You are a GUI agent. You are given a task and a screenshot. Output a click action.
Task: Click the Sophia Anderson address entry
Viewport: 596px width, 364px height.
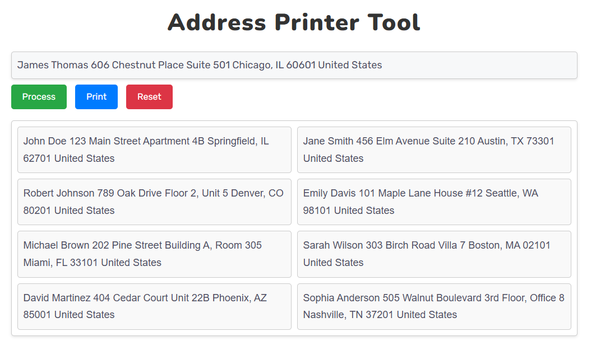pos(434,306)
